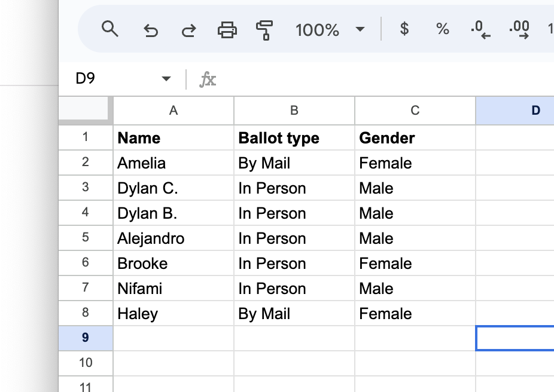Format as currency with dollar icon

[404, 29]
